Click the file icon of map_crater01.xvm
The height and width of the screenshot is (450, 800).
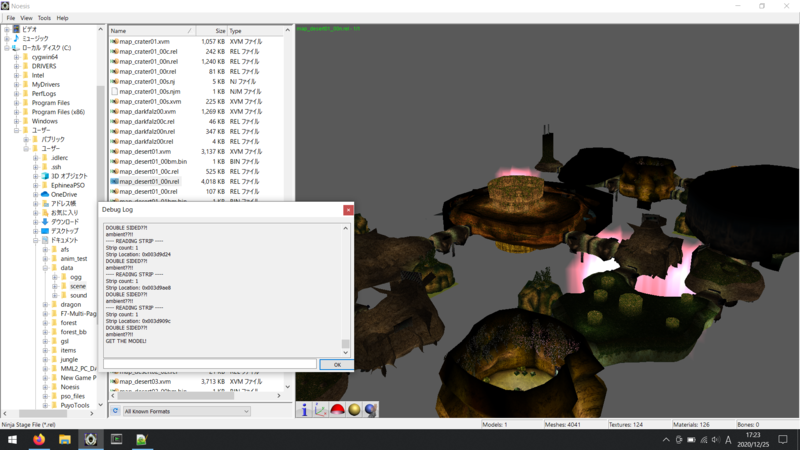click(114, 41)
